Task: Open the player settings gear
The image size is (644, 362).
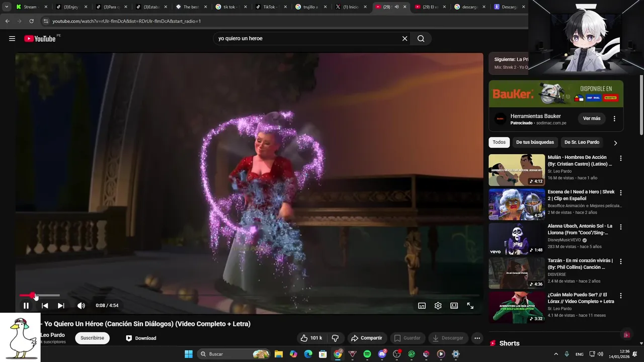Action: click(438, 306)
